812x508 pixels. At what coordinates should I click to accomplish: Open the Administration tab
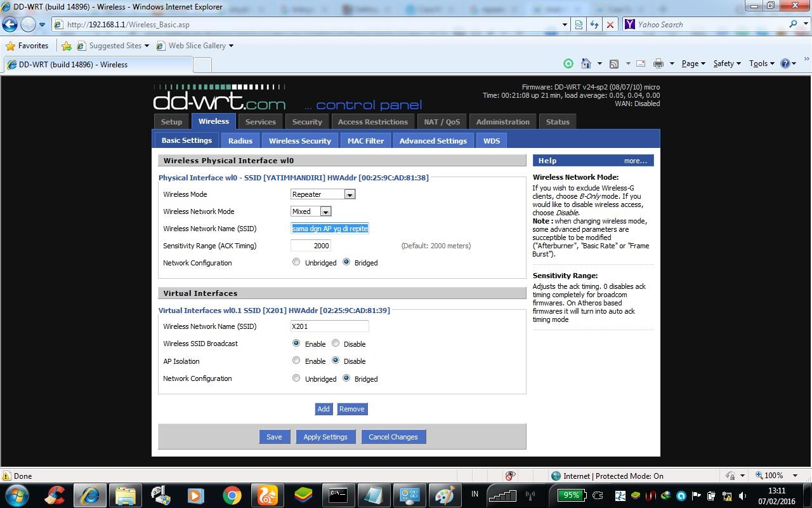pyautogui.click(x=502, y=122)
